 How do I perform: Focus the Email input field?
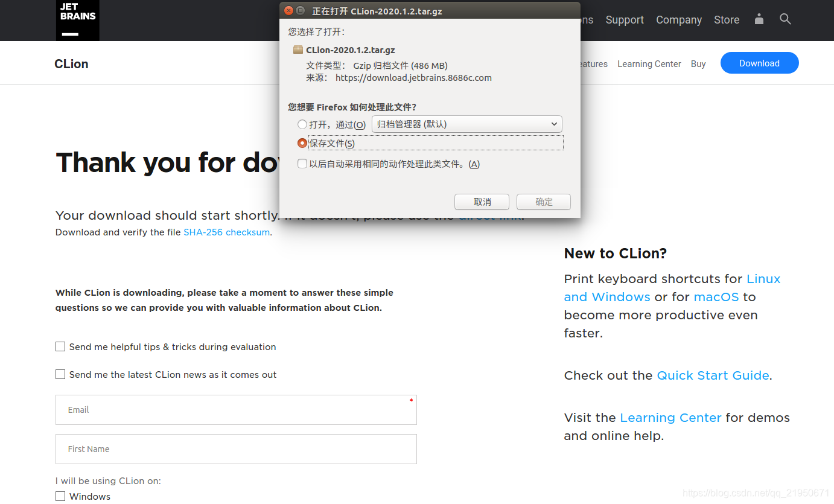pos(236,410)
